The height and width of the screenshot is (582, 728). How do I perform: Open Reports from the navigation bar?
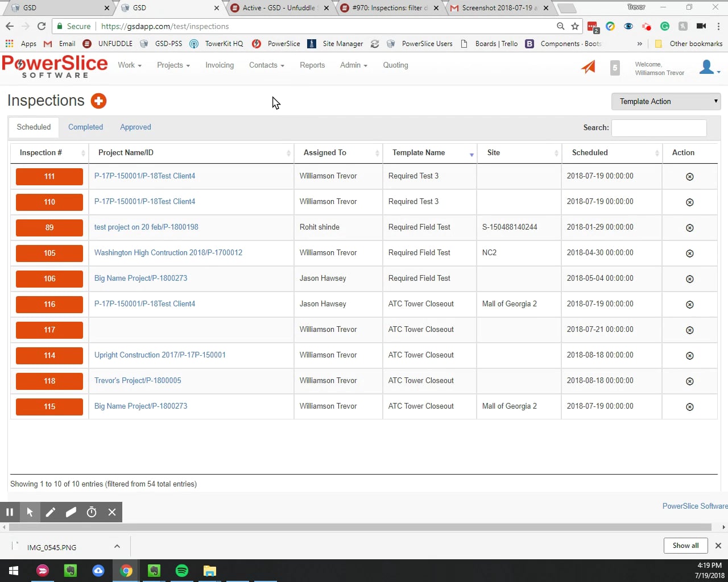click(x=312, y=65)
